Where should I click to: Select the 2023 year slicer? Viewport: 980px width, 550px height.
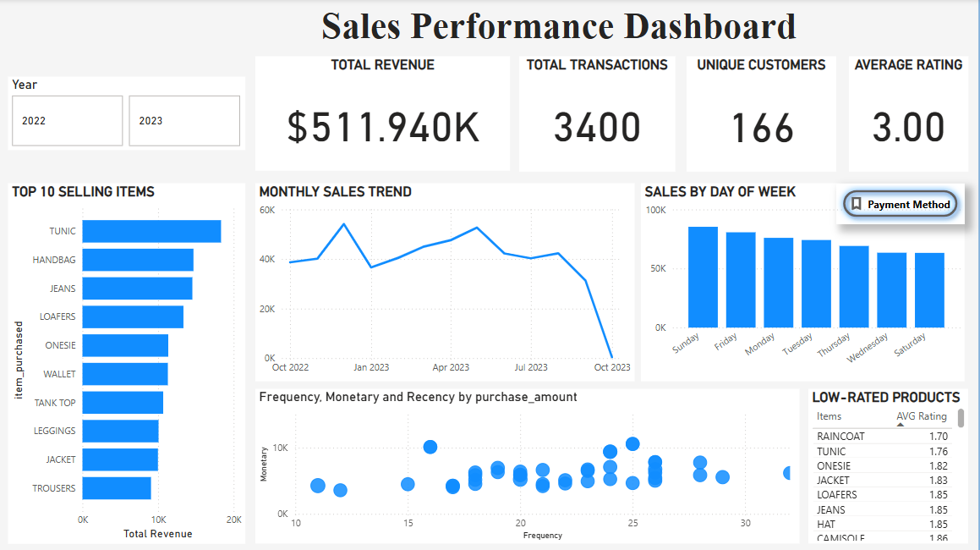184,120
